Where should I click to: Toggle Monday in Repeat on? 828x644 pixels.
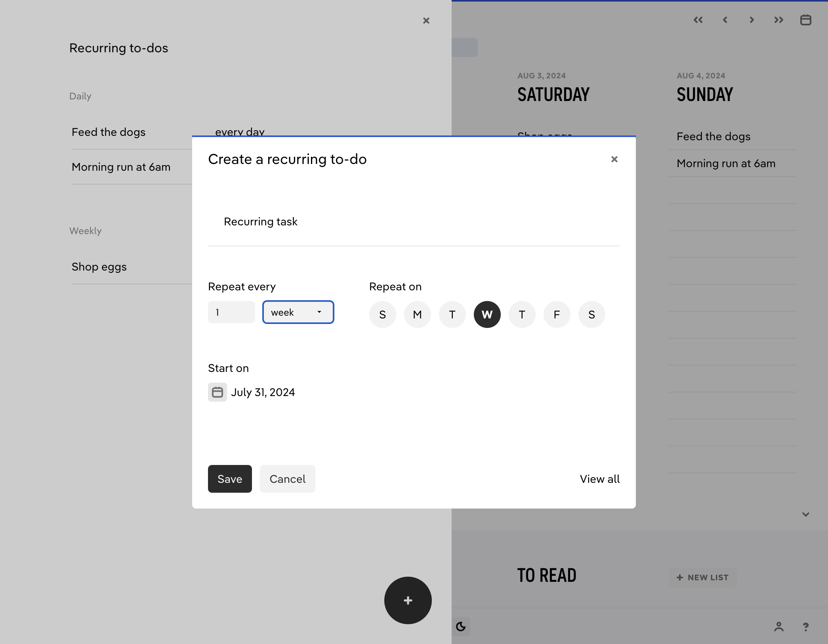(x=418, y=314)
